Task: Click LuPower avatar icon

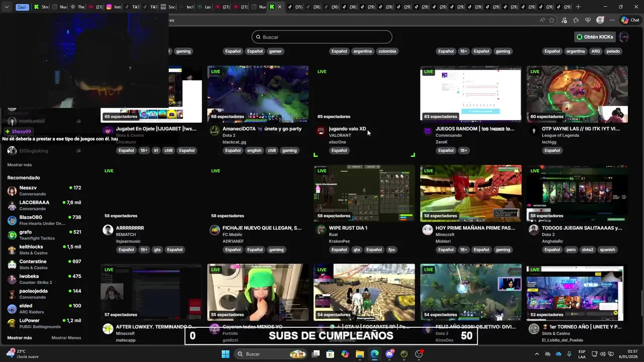Action: coord(12,324)
